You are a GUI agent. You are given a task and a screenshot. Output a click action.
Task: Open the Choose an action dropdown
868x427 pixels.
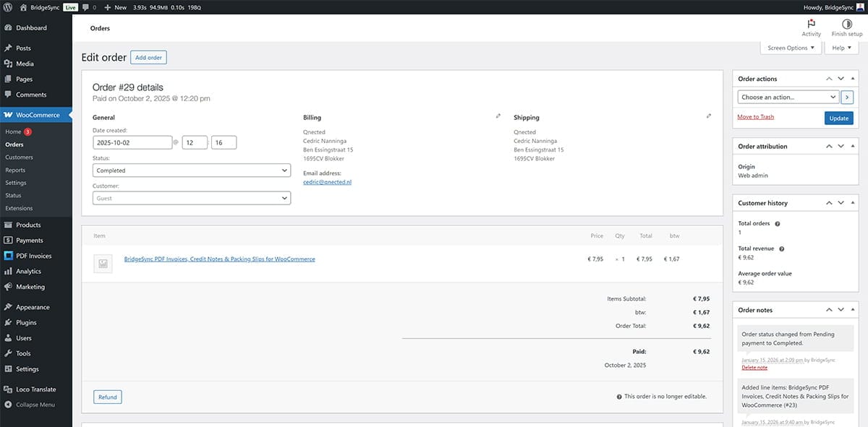[786, 96]
